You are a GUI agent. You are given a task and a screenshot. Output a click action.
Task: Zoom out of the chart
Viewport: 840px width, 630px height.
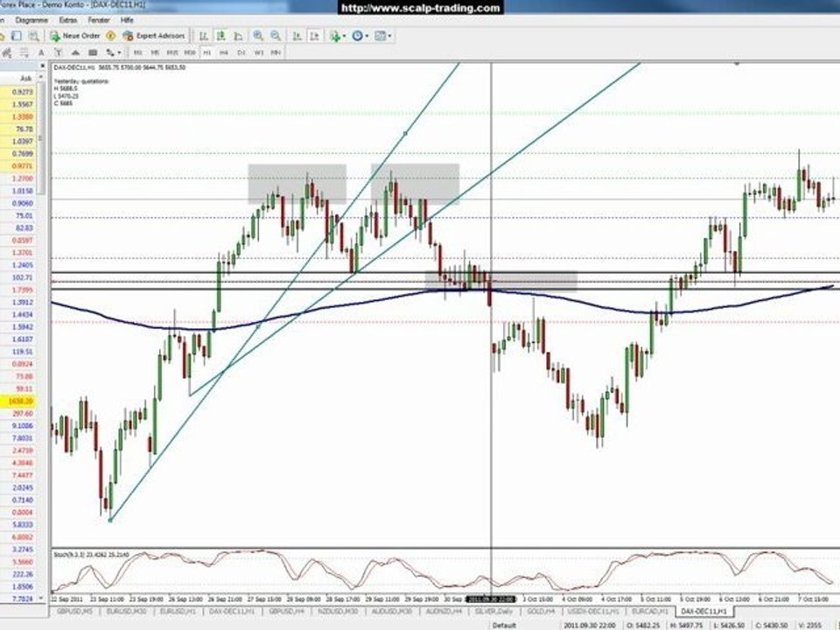click(x=276, y=36)
